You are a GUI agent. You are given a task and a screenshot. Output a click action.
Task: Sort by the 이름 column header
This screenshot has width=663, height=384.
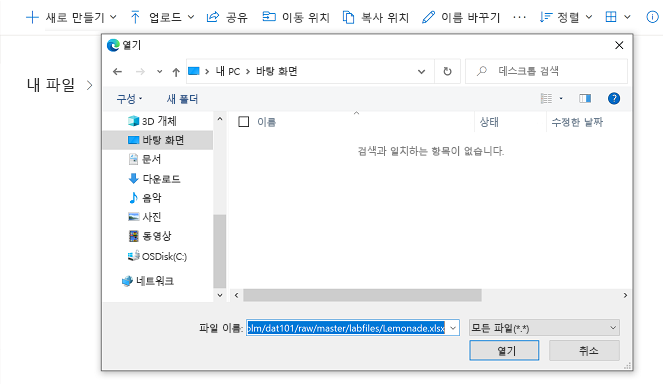(267, 122)
